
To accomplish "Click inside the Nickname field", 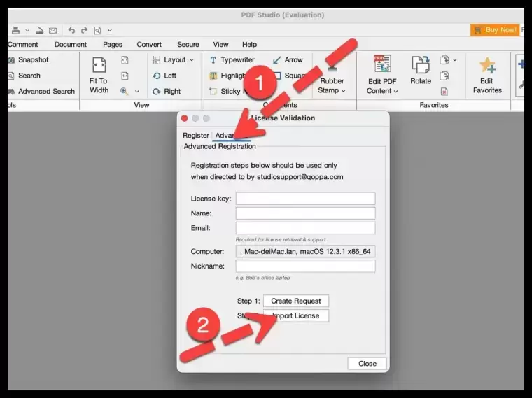I will pyautogui.click(x=305, y=266).
